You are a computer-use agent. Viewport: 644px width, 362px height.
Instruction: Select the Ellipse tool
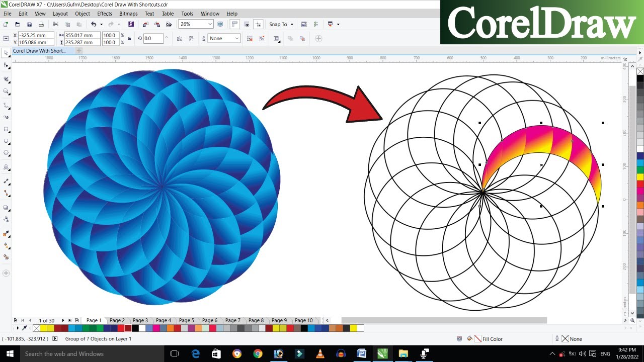(6, 141)
